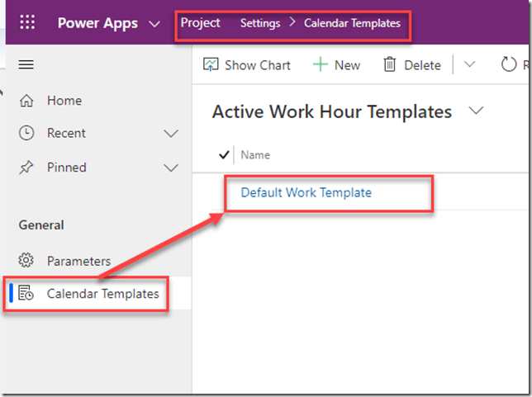The width and height of the screenshot is (532, 397).
Task: Click the New button
Action: tap(336, 65)
